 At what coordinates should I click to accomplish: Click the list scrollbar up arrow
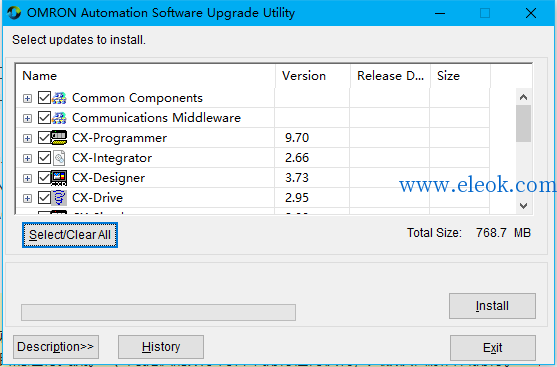523,97
